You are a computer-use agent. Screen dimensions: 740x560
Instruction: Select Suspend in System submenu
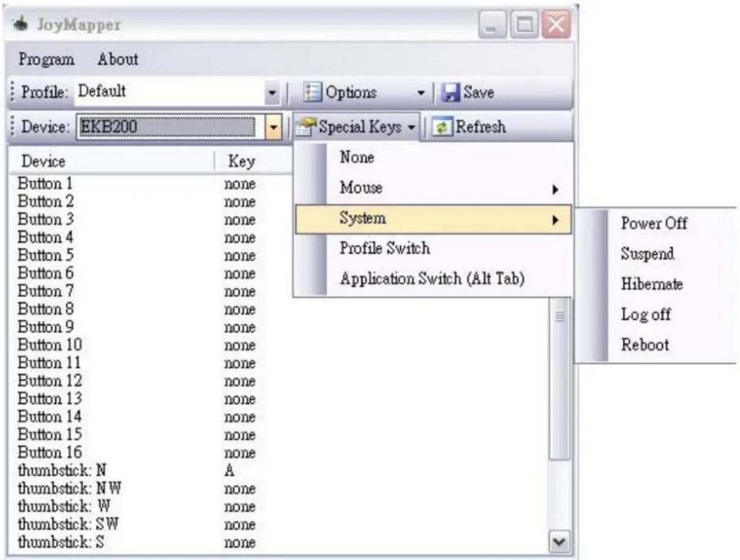pos(647,254)
